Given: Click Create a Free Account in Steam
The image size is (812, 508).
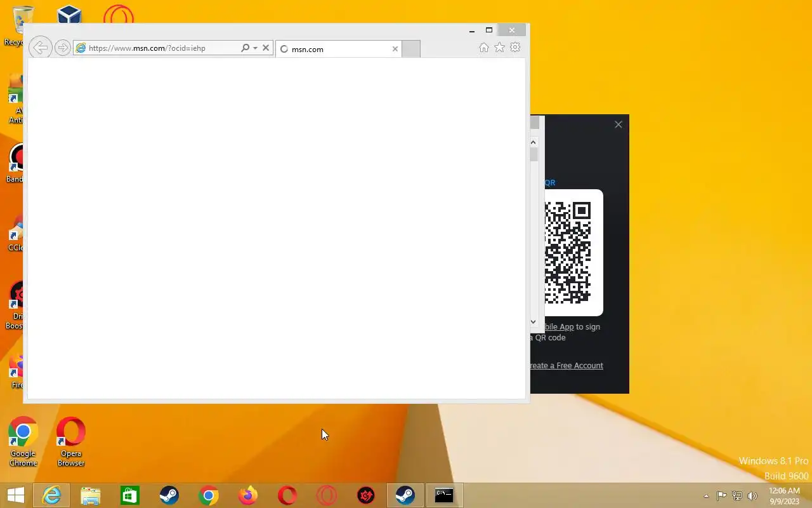Looking at the screenshot, I should coord(566,366).
